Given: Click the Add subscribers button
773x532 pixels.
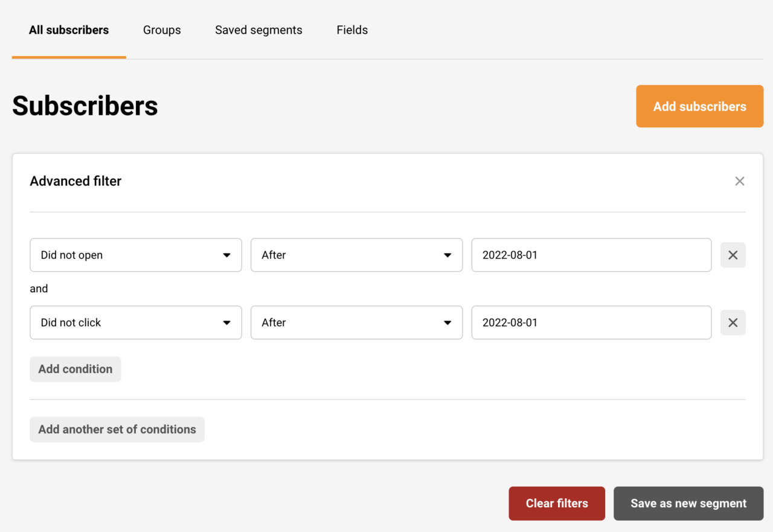Looking at the screenshot, I should [x=699, y=106].
